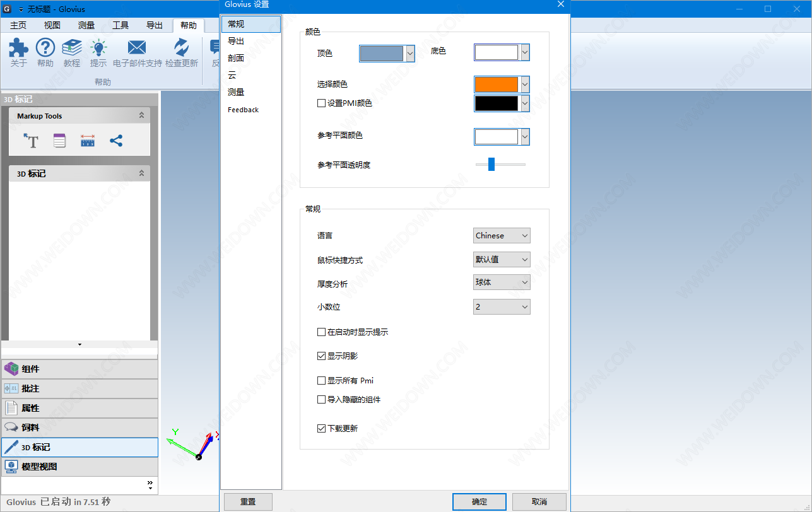The image size is (812, 512).
Task: Open 小数位 decimal places dropdown
Action: tap(502, 306)
